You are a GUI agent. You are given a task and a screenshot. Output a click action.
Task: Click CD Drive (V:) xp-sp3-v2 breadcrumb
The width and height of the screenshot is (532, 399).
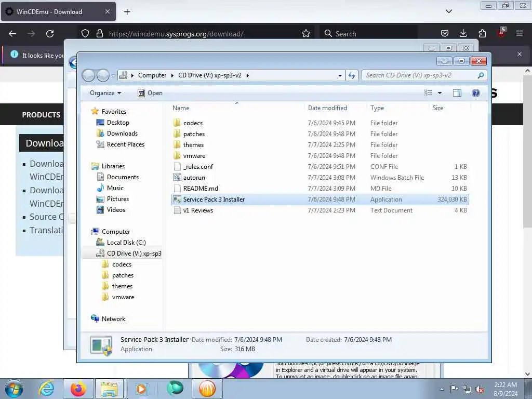(210, 75)
